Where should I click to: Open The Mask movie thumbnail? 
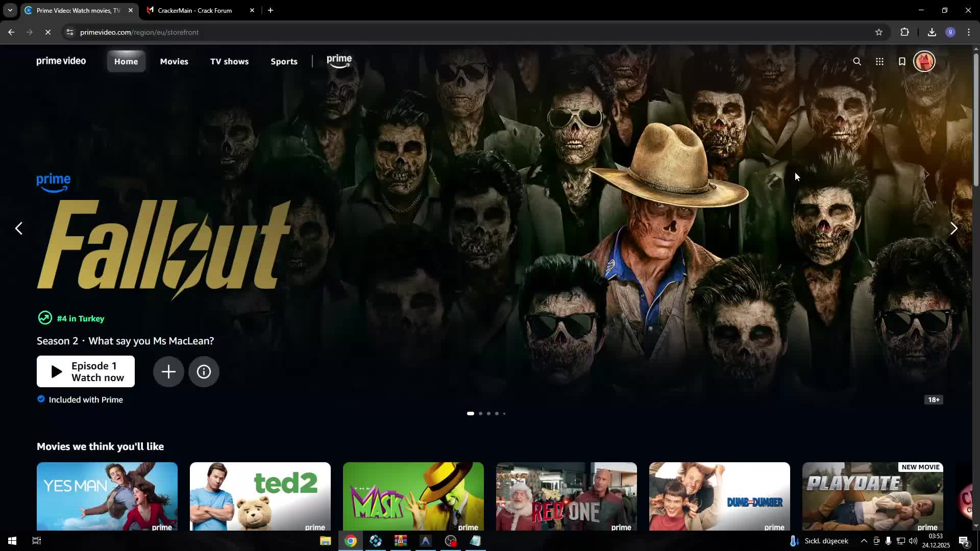tap(413, 496)
